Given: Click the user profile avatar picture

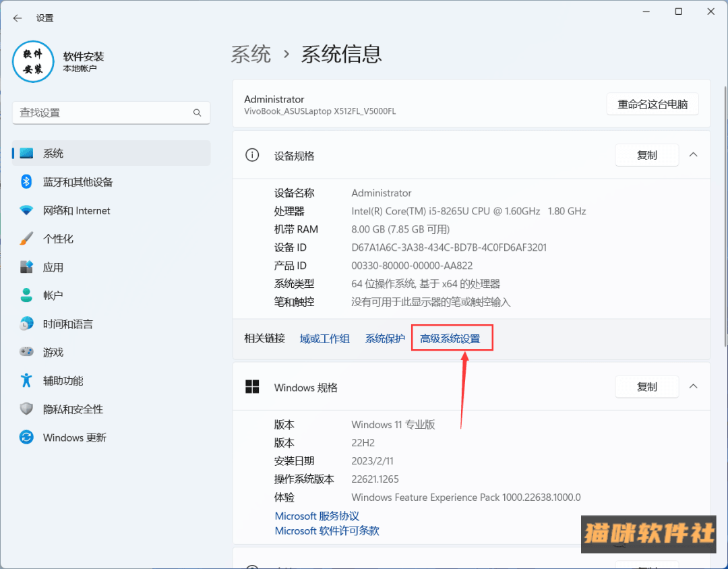Looking at the screenshot, I should tap(34, 62).
